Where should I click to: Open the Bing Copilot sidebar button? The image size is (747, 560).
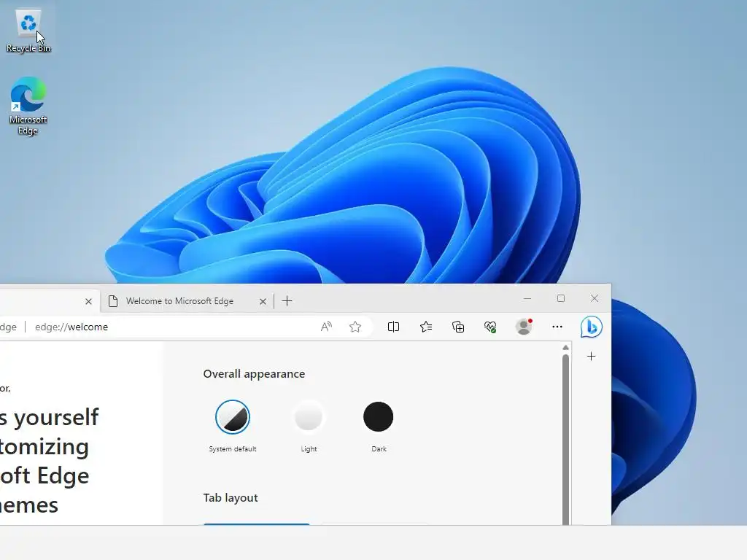(591, 327)
